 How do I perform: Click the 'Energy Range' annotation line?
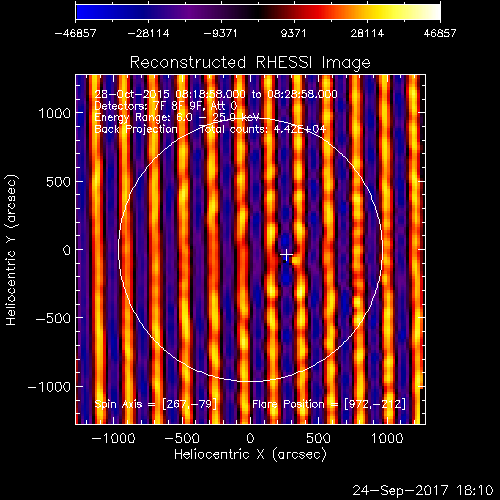[177, 117]
